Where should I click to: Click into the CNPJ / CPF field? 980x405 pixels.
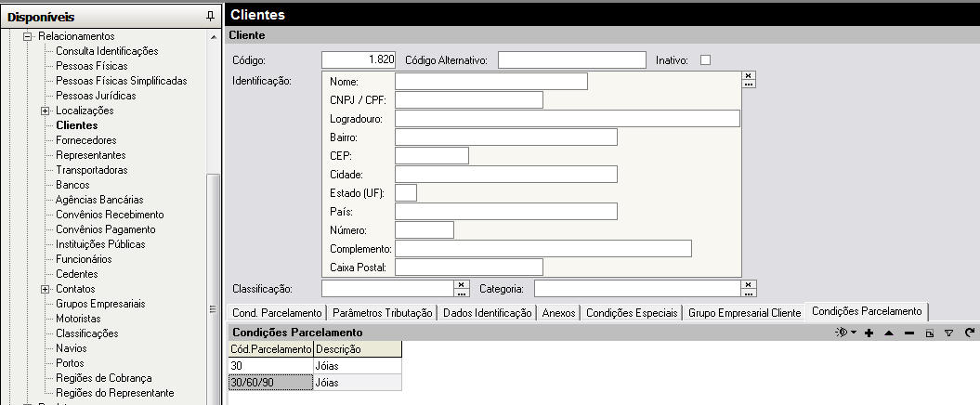point(469,100)
